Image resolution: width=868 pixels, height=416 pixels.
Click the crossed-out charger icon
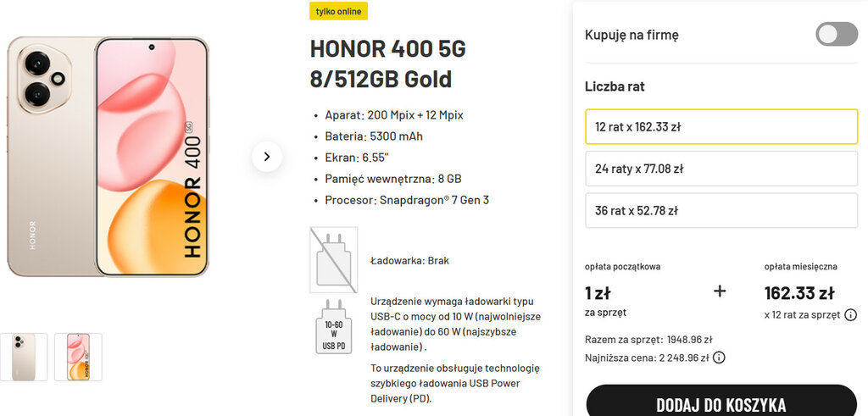pyautogui.click(x=333, y=260)
